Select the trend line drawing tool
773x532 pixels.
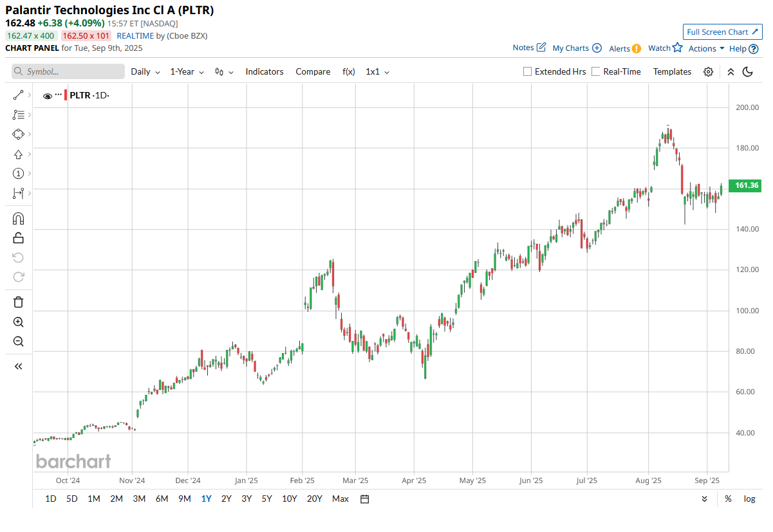point(18,95)
